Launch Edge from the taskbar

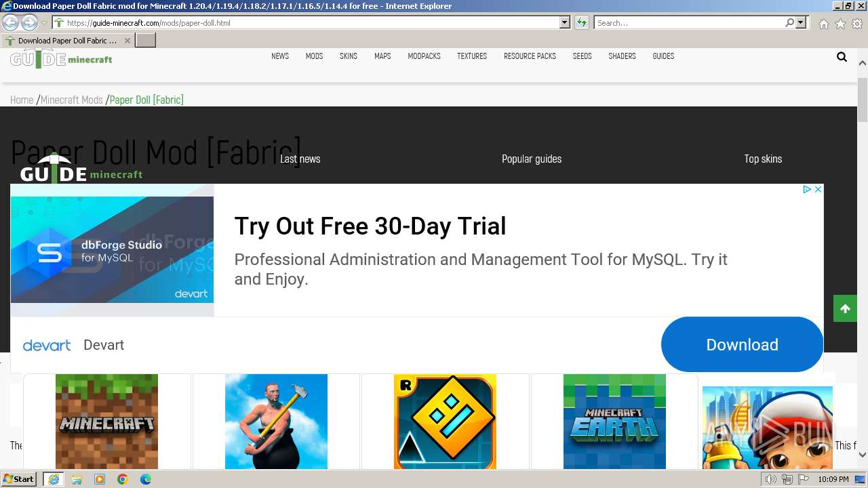point(146,479)
